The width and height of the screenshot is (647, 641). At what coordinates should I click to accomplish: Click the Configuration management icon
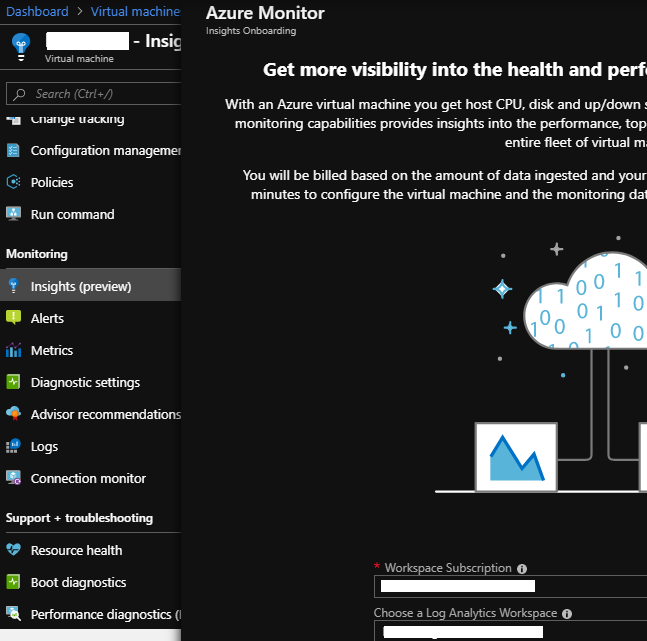pos(13,151)
